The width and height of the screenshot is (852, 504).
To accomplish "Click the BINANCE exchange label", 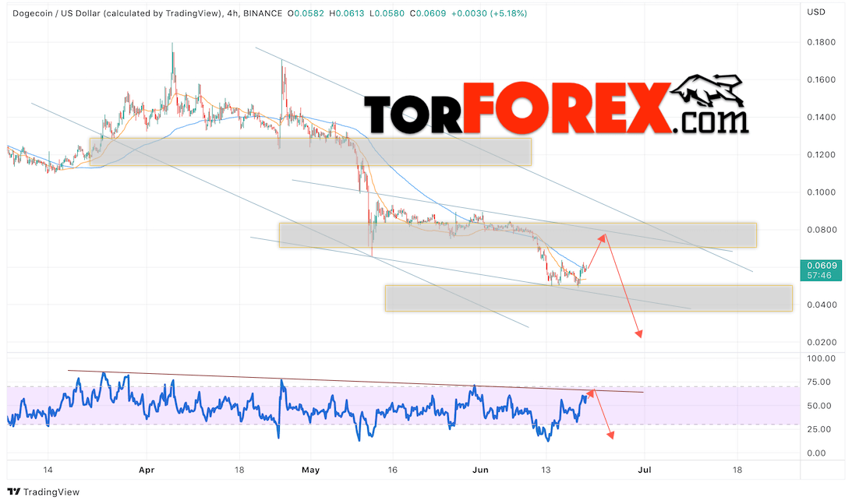I will (263, 13).
